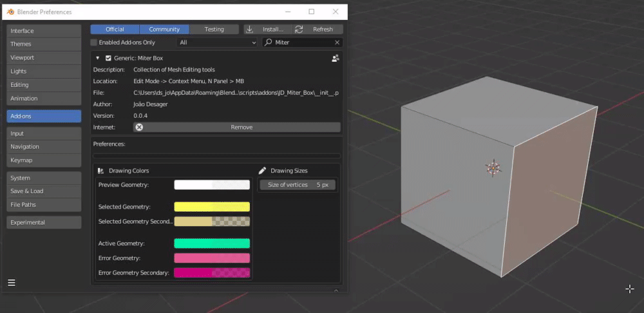Open Experimental preferences
Image resolution: width=644 pixels, height=313 pixels.
(44, 222)
